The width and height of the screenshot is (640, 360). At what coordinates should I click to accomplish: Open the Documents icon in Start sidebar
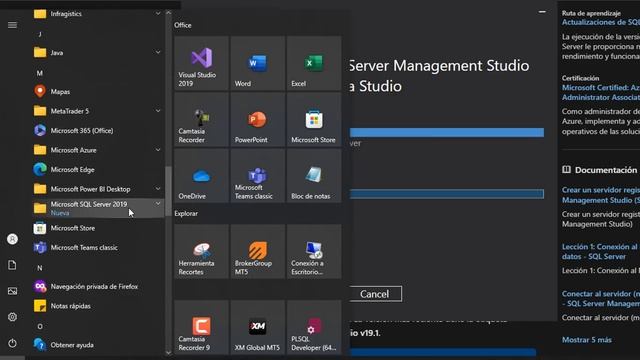[x=12, y=265]
